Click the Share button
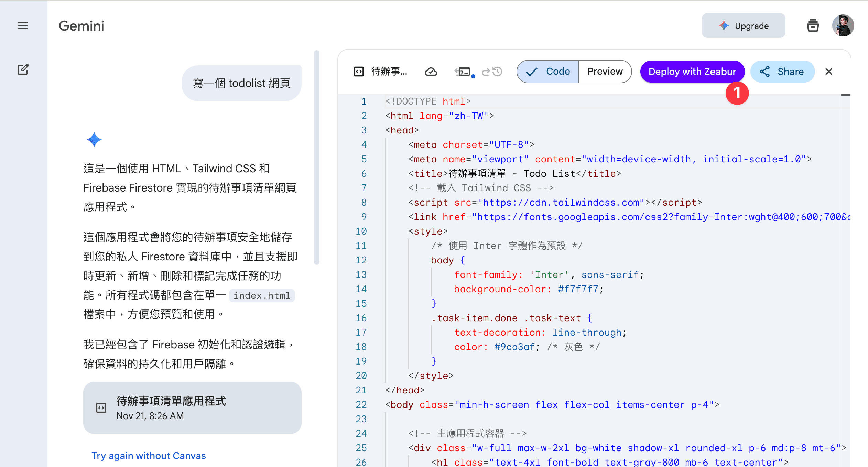This screenshot has height=467, width=868. 782,72
